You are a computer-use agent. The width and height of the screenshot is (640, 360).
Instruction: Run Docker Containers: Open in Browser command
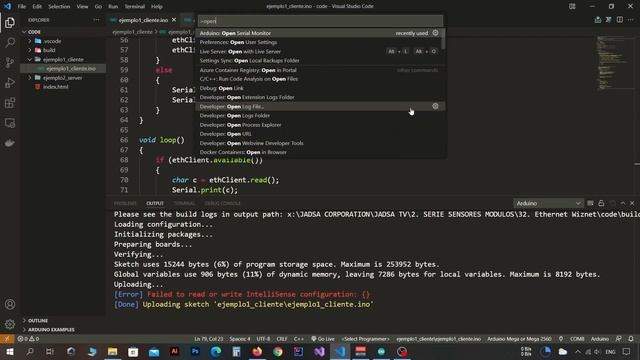point(319,152)
